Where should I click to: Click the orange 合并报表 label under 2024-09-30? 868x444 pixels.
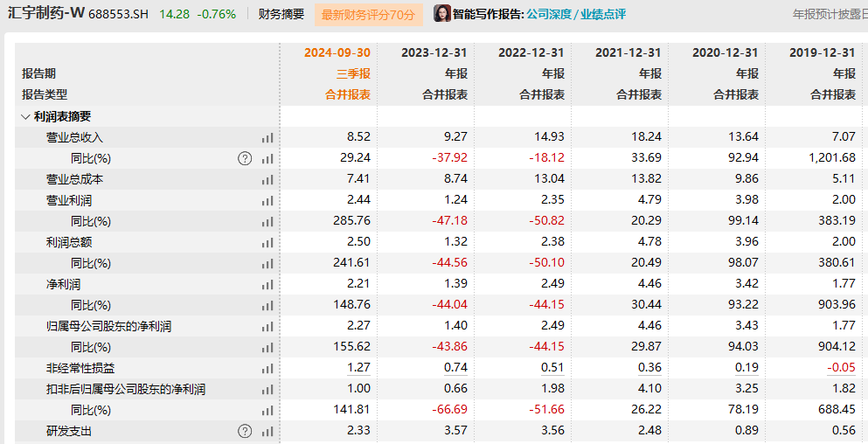pyautogui.click(x=348, y=94)
